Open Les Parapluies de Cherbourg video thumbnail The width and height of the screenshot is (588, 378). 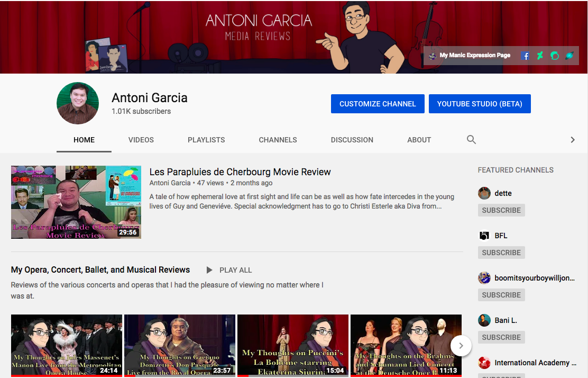[x=76, y=202]
